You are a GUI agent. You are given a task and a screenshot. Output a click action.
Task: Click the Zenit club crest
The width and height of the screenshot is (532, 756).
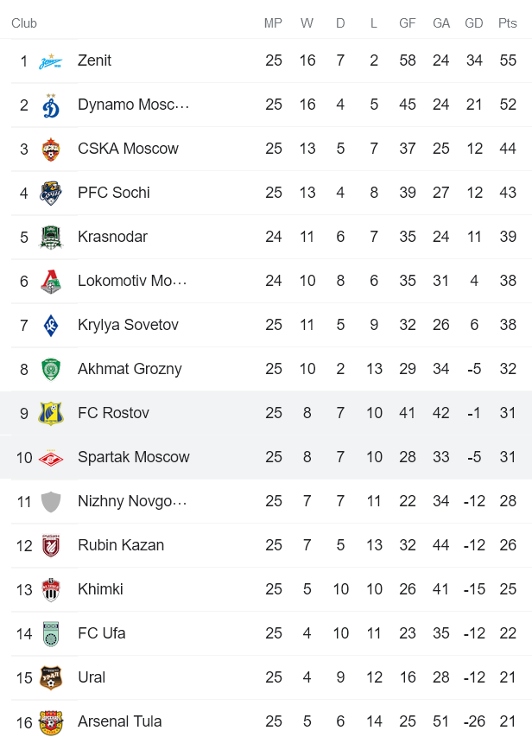[x=49, y=60]
